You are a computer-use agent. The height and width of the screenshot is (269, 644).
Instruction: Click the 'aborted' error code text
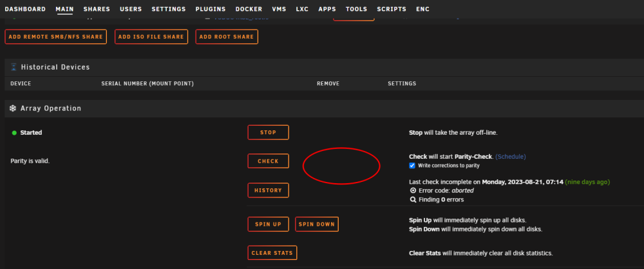pos(463,191)
